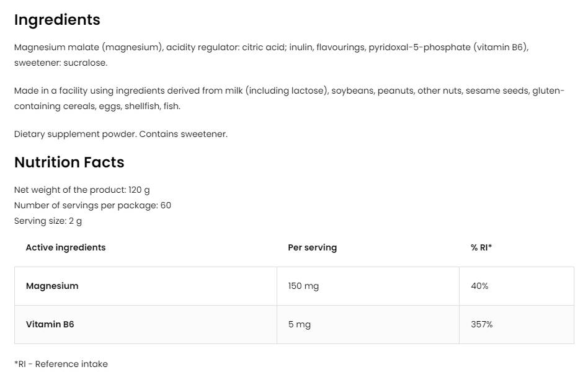Screen dimensions: 588x385
Task: Click the Number of servings per package line
Action: click(92, 205)
